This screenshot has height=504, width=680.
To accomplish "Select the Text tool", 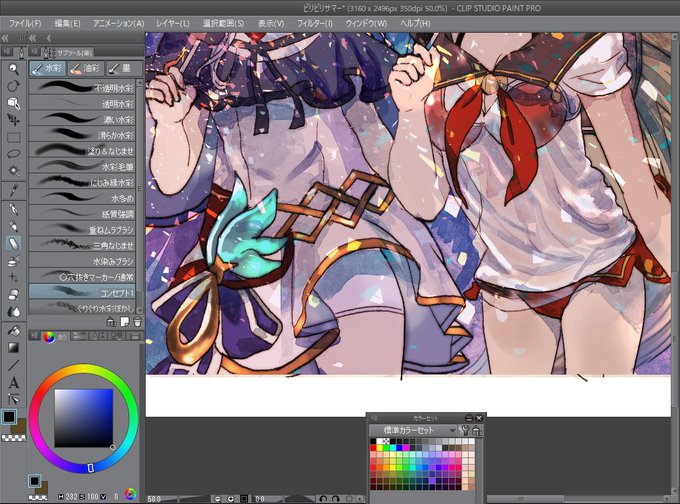I will pyautogui.click(x=14, y=383).
